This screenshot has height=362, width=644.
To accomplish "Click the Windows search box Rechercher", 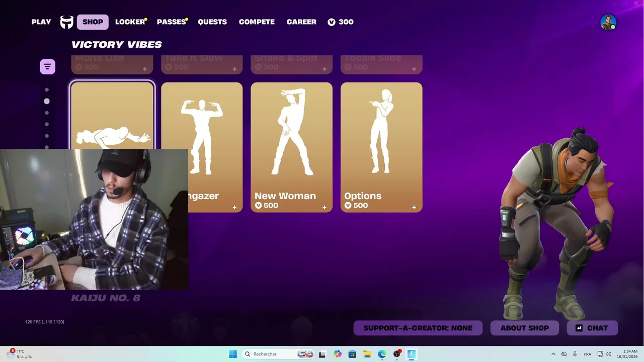I will (x=278, y=354).
